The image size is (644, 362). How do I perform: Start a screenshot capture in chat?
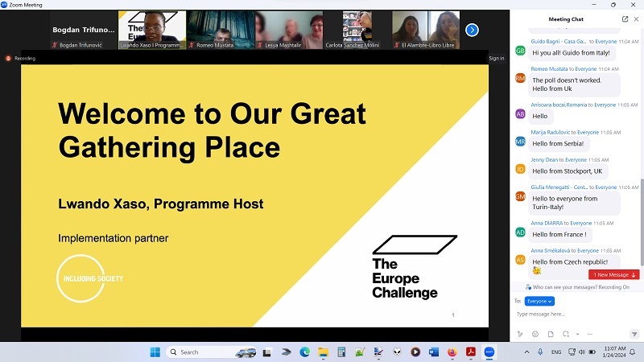[566, 334]
